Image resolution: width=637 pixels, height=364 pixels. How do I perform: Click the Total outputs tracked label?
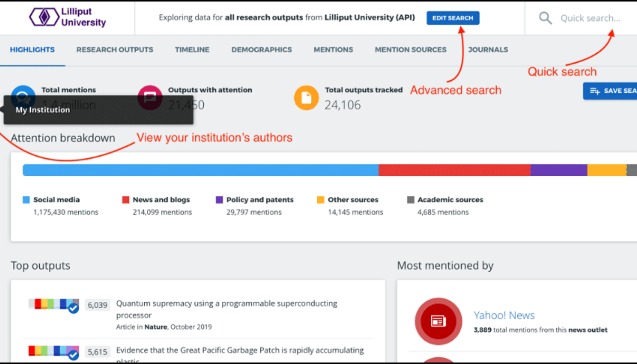(x=364, y=90)
